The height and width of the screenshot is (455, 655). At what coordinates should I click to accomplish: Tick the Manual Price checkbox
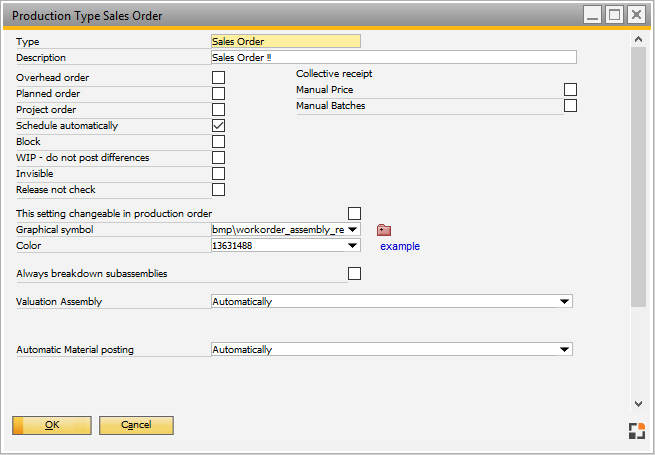tap(570, 90)
